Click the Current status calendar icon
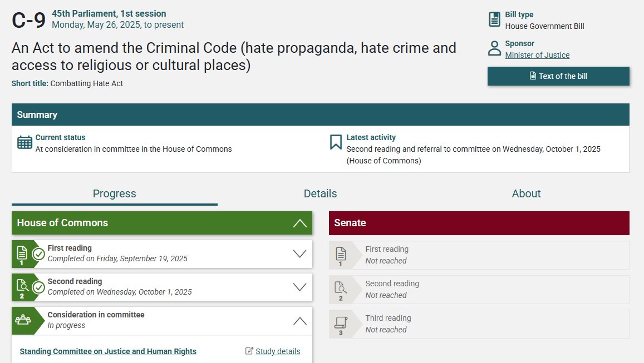Viewport: 644px width, 363px height. tap(24, 142)
